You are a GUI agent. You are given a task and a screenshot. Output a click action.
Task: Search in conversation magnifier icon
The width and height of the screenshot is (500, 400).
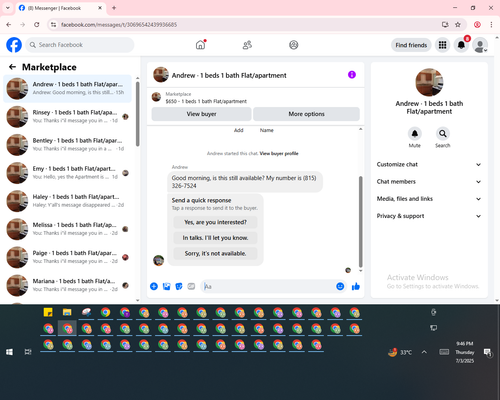pos(443,134)
